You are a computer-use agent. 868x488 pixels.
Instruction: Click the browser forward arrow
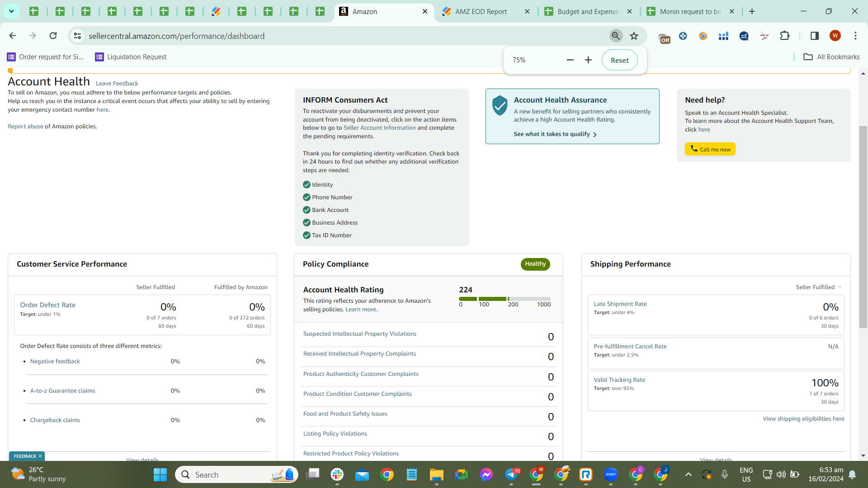pyautogui.click(x=33, y=36)
